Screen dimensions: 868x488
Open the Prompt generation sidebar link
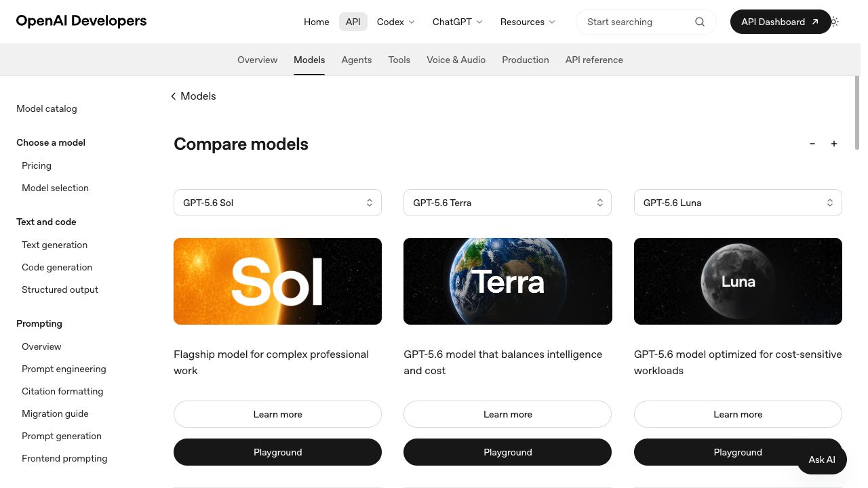(x=62, y=436)
